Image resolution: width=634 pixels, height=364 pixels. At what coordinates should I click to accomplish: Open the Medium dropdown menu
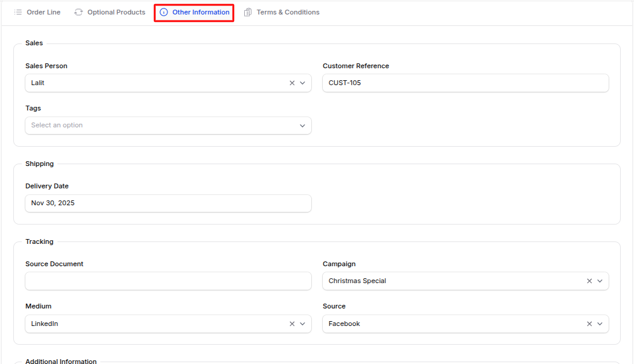pos(302,324)
